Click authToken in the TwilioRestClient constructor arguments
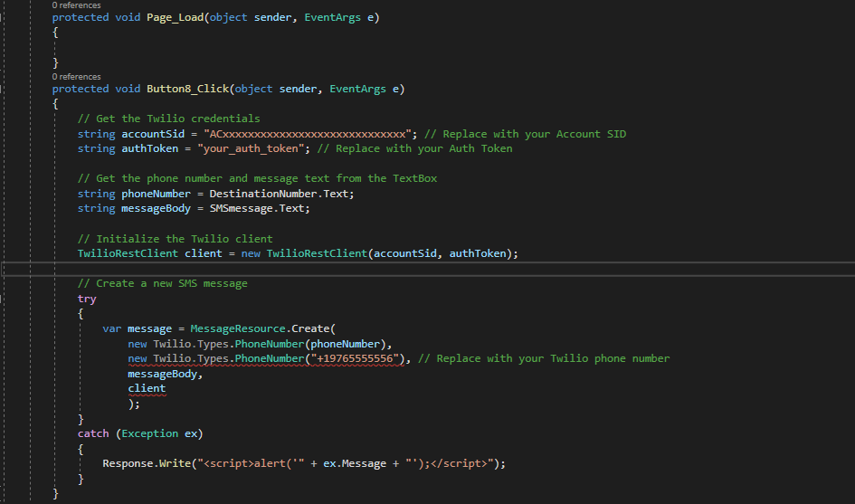855x504 pixels. [x=478, y=253]
